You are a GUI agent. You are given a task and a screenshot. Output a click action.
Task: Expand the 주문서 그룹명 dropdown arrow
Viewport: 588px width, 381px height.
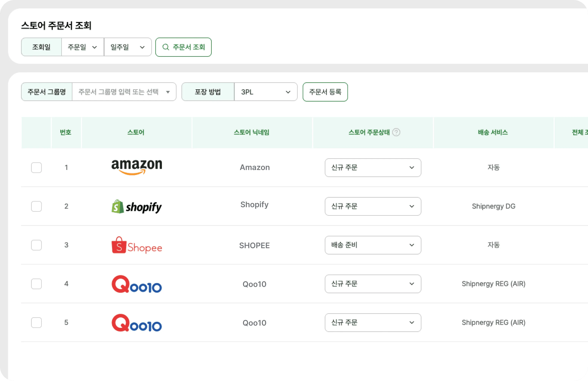click(168, 92)
